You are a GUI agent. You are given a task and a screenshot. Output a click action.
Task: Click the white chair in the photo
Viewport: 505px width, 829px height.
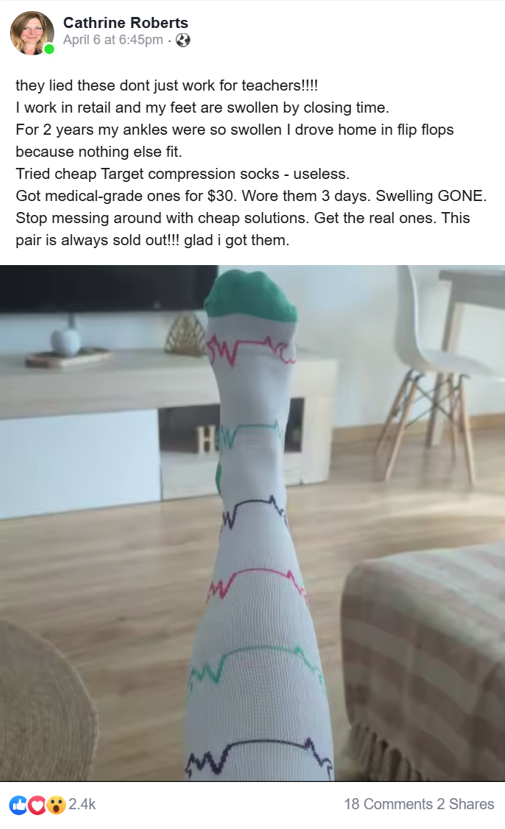[x=436, y=370]
